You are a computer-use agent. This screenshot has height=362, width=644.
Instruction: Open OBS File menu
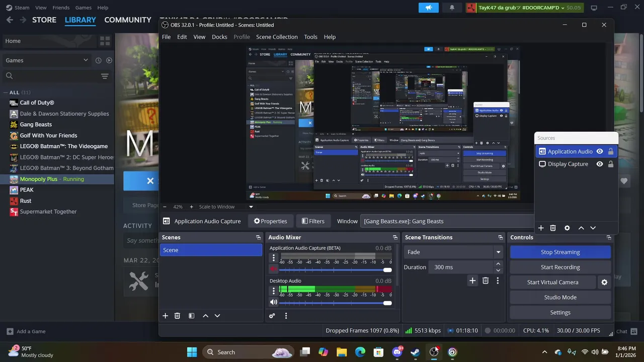[166, 37]
